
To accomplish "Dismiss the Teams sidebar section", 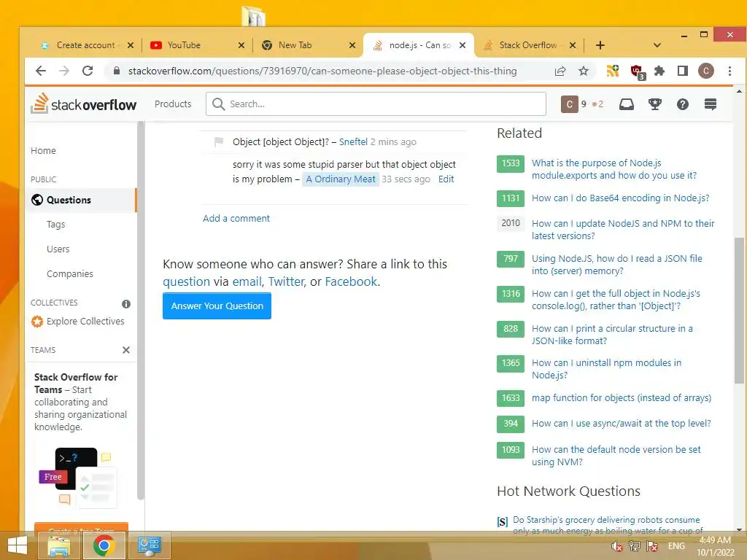I will 126,350.
